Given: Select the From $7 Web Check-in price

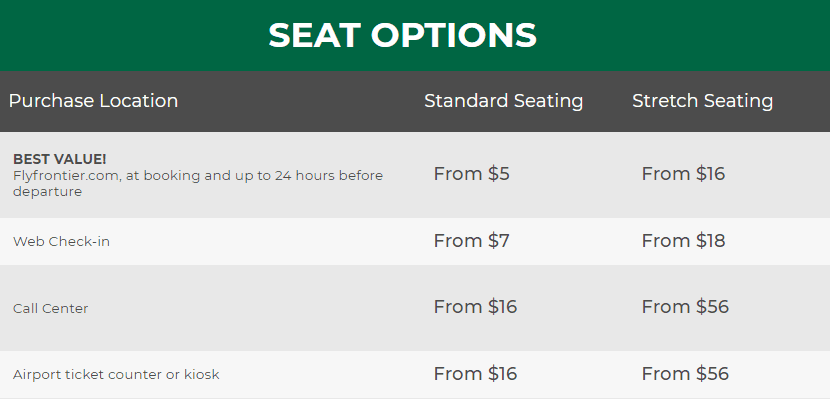Looking at the screenshot, I should pos(472,241).
